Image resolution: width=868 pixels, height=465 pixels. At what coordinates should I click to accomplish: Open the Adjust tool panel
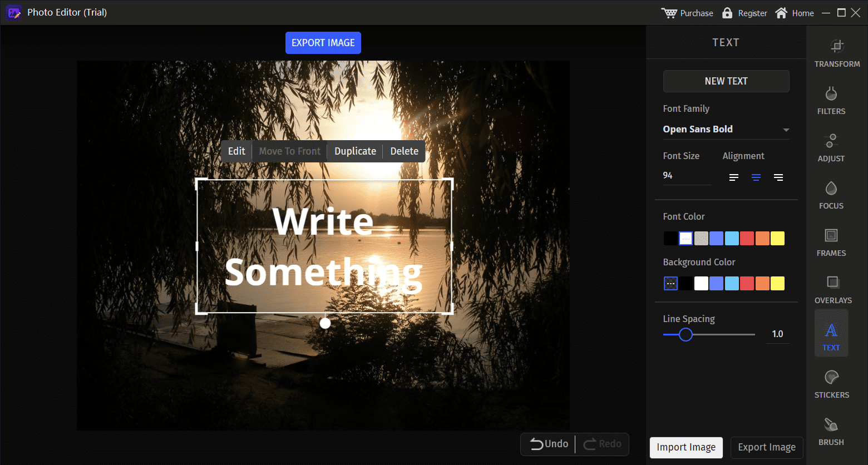(x=831, y=148)
